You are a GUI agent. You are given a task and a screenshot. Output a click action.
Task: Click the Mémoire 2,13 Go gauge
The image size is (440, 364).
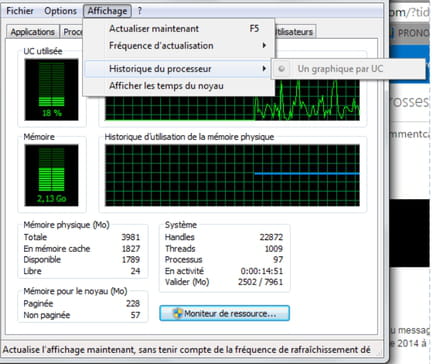tap(51, 175)
